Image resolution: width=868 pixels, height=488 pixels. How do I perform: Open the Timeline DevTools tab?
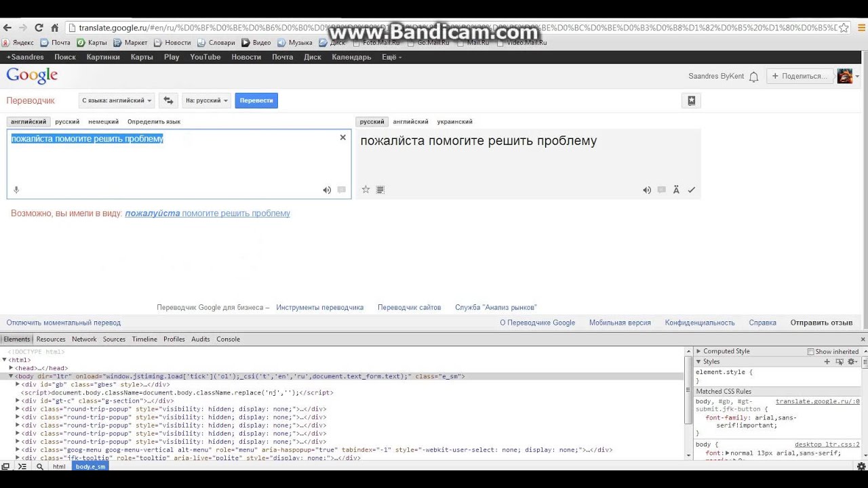pyautogui.click(x=144, y=339)
